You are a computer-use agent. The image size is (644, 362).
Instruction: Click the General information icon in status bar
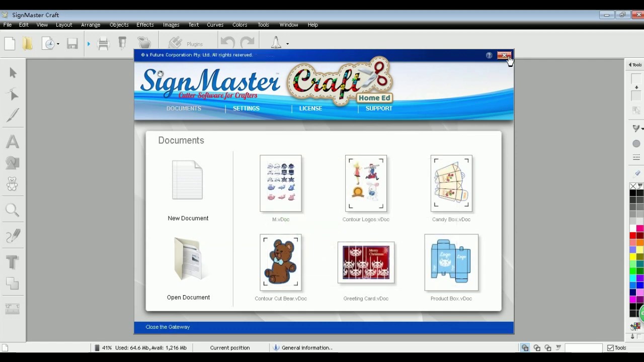pos(276,347)
